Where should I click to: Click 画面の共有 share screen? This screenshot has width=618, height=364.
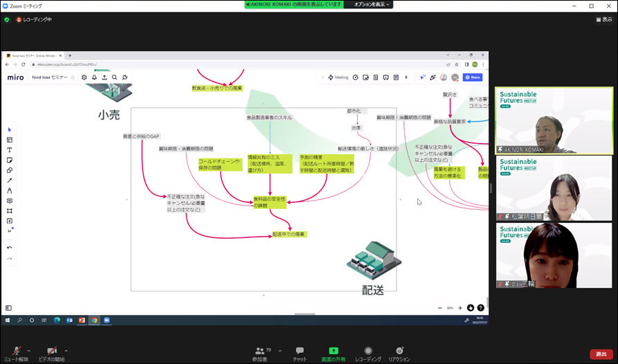pos(334,354)
